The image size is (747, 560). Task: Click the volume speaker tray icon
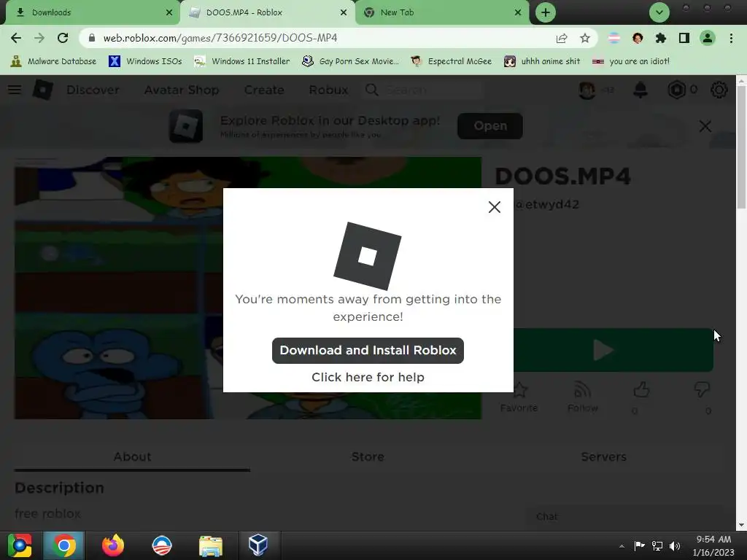point(675,545)
